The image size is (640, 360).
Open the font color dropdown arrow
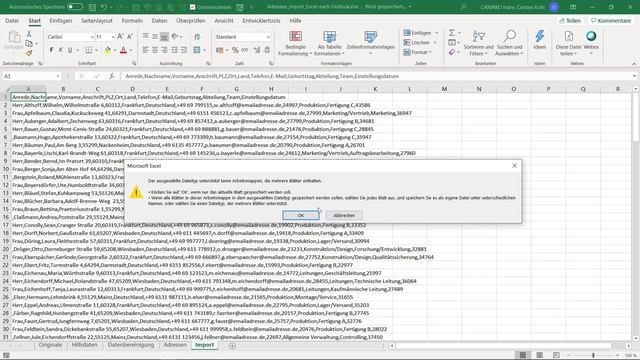(131, 50)
